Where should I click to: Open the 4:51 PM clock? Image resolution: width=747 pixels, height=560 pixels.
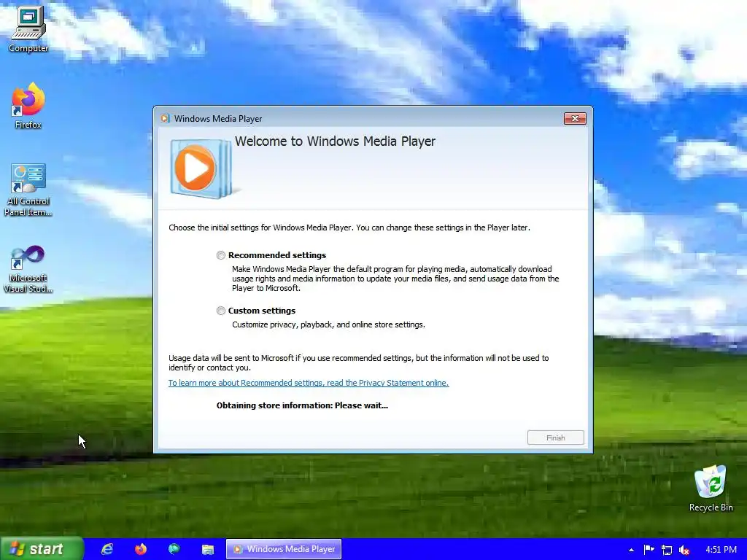721,550
